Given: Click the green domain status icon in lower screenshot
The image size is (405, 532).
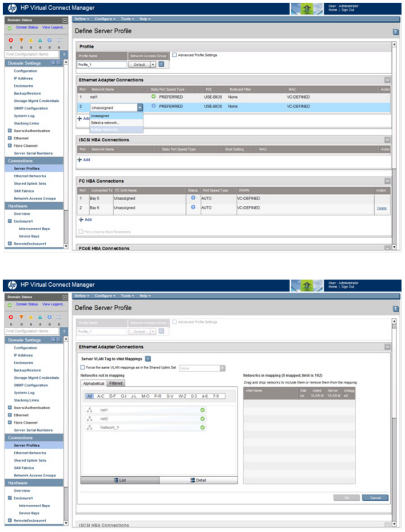Looking at the screenshot, I should coord(9,305).
